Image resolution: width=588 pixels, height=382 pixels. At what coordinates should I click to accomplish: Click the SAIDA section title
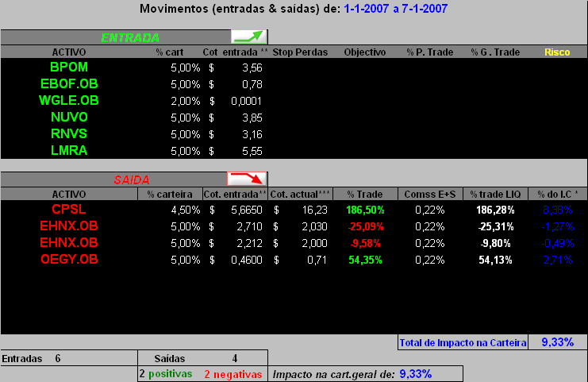[x=132, y=179]
